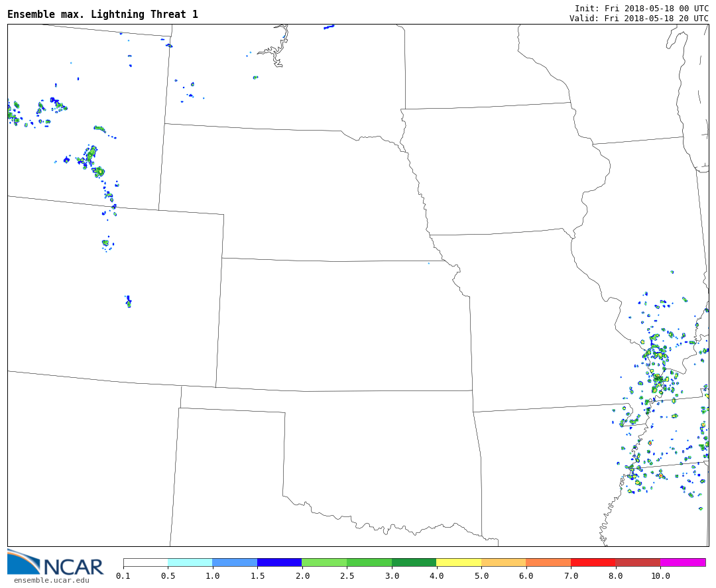The image size is (716, 588).
Task: Pick the dark blue 1.5–2.0 colorbar swatch
Action: pos(280,562)
